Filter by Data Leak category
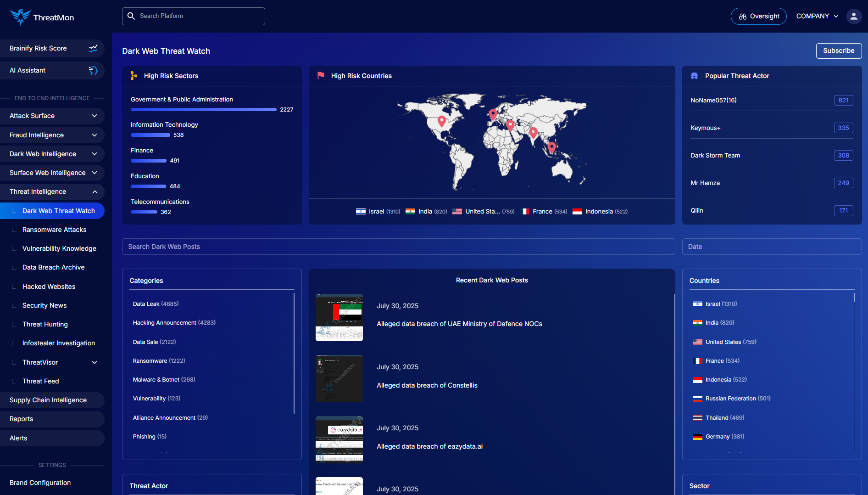868x495 pixels. coord(156,304)
